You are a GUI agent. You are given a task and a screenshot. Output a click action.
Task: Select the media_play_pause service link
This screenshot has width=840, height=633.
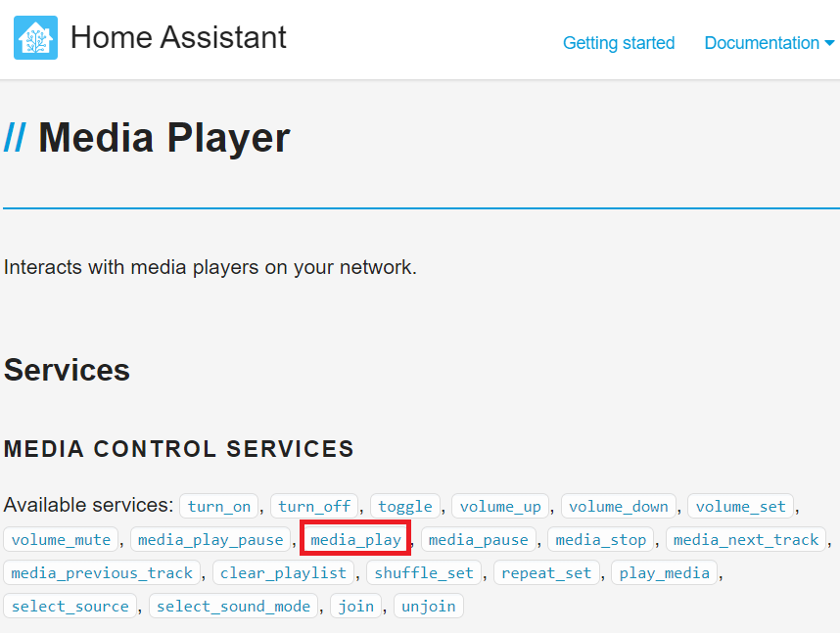pos(210,539)
